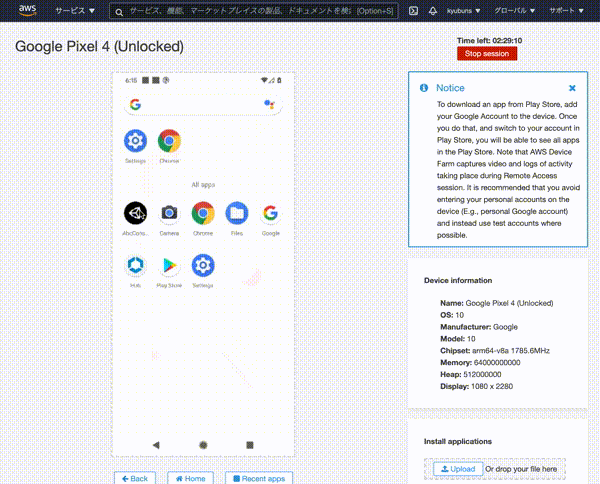Click the 6:15 clock in the phone status bar
The height and width of the screenshot is (484, 600).
point(131,80)
